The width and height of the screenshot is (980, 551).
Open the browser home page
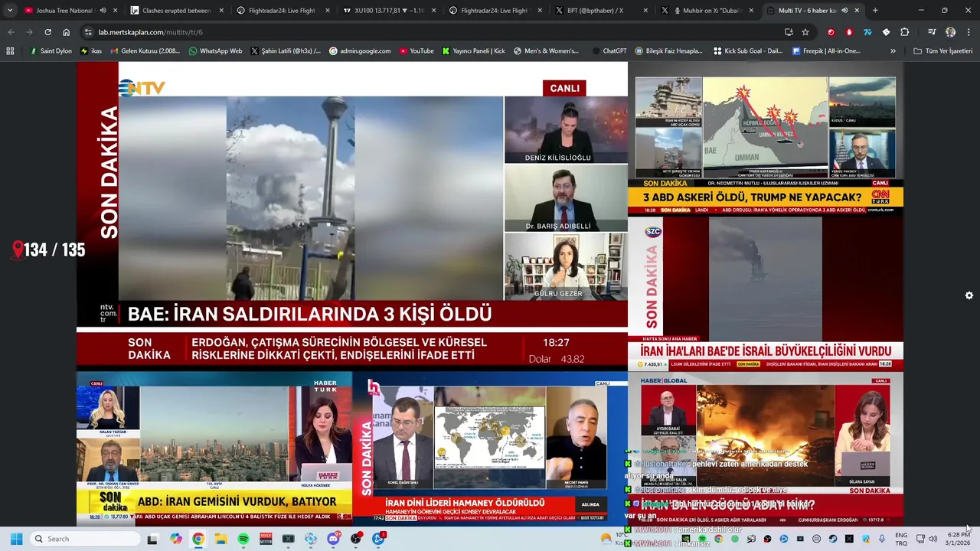tap(67, 32)
